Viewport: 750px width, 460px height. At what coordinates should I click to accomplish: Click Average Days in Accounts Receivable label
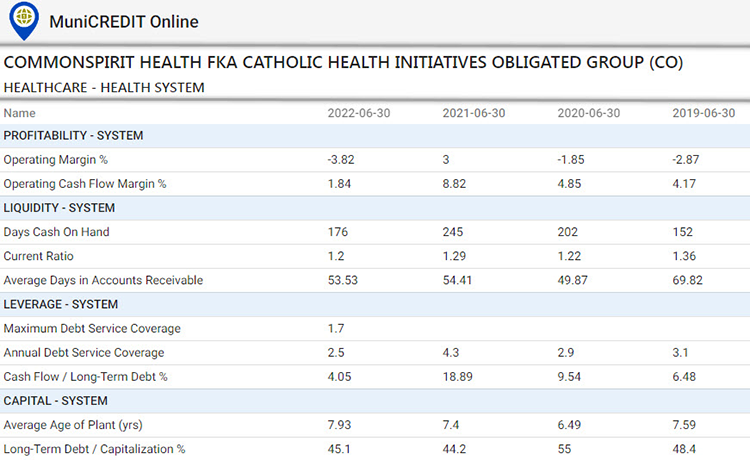[103, 281]
